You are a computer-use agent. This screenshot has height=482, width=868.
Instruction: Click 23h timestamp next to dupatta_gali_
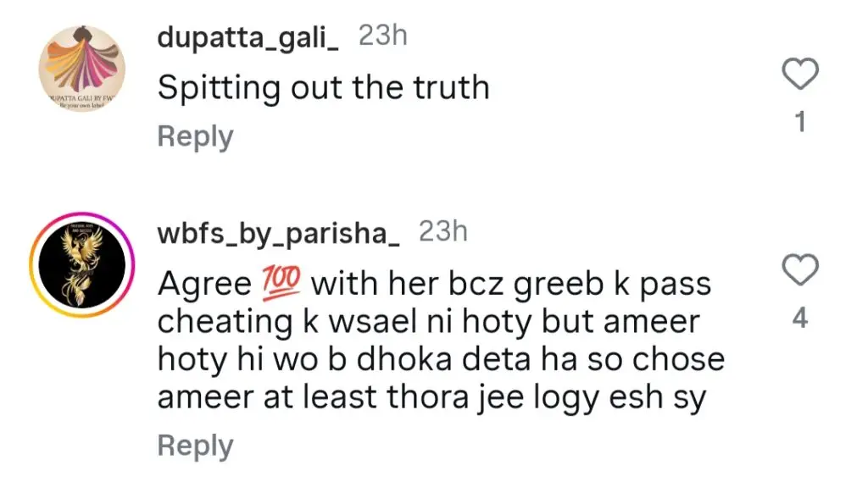coord(382,36)
